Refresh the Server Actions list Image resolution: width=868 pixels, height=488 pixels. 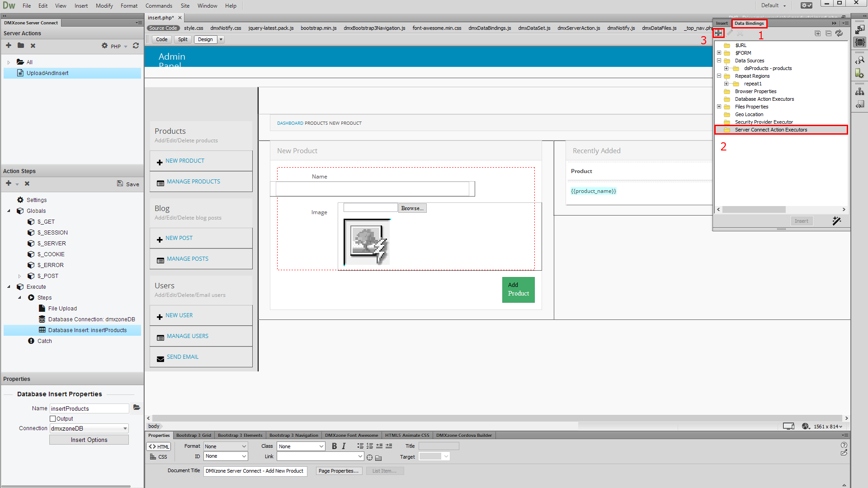(136, 46)
